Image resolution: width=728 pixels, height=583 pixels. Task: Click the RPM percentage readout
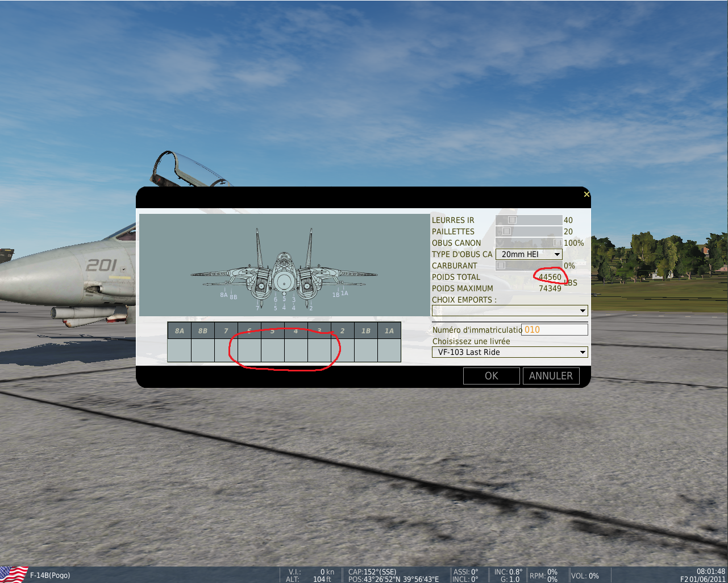coord(543,576)
